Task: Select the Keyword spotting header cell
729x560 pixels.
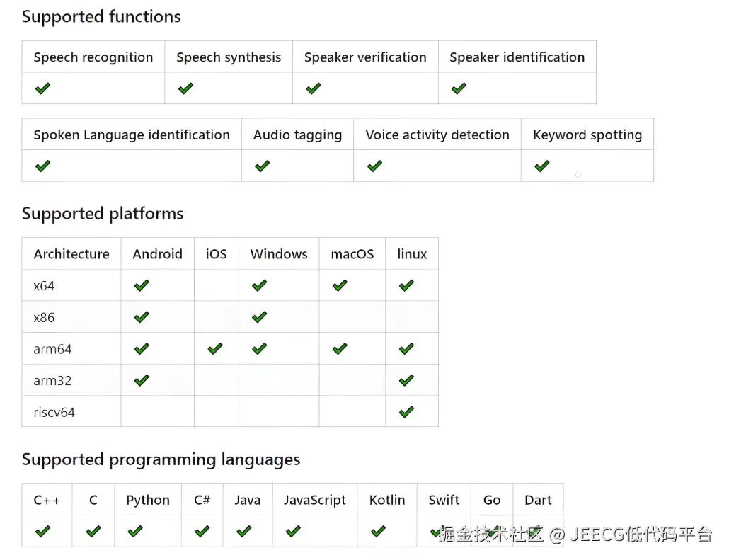Action: coord(587,135)
